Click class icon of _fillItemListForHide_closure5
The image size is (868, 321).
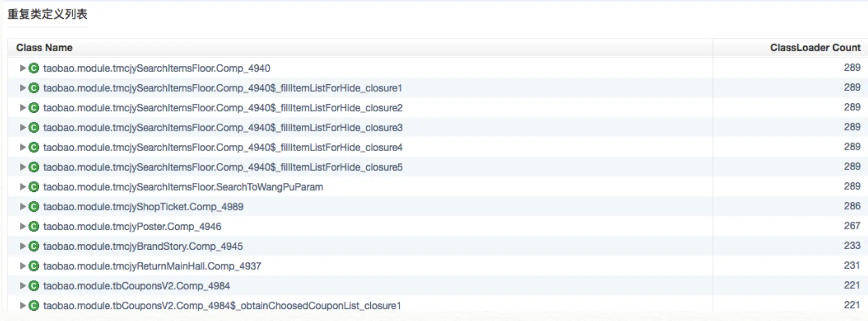point(34,167)
